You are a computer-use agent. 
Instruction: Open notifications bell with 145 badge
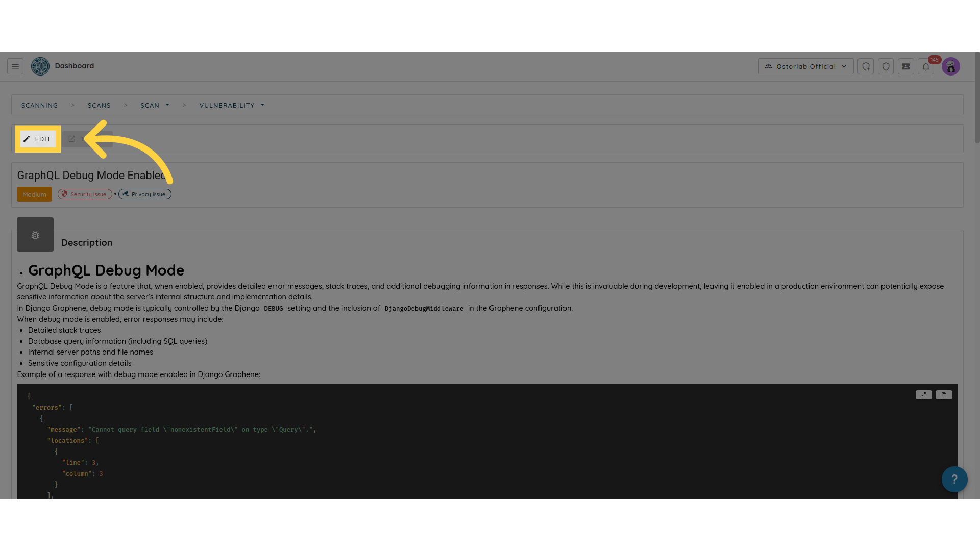tap(926, 66)
